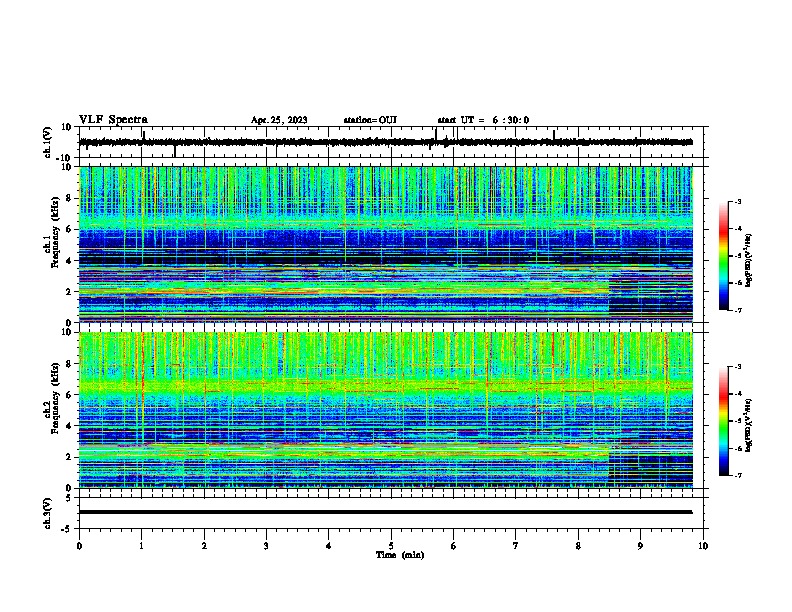Click the "6" kHz tick on ch.1 spectrogram
Image resolution: width=792 pixels, height=612 pixels.
pyautogui.click(x=70, y=229)
